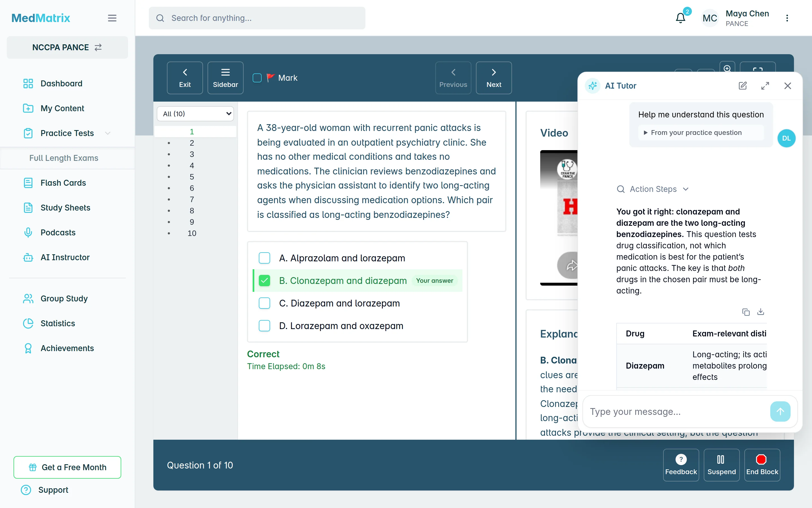812x508 pixels.
Task: Click the share arrow on the video
Action: click(570, 265)
